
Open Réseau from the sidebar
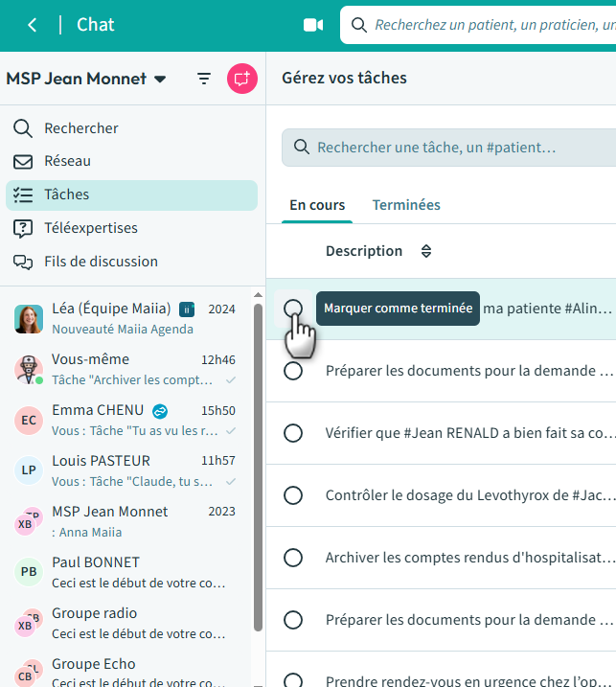coord(67,161)
